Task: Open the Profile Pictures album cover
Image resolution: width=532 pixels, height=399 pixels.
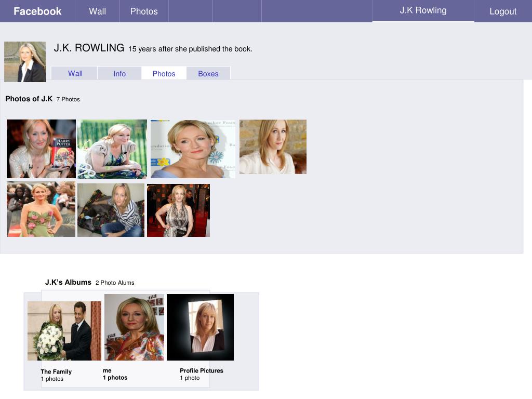Action: (x=200, y=327)
